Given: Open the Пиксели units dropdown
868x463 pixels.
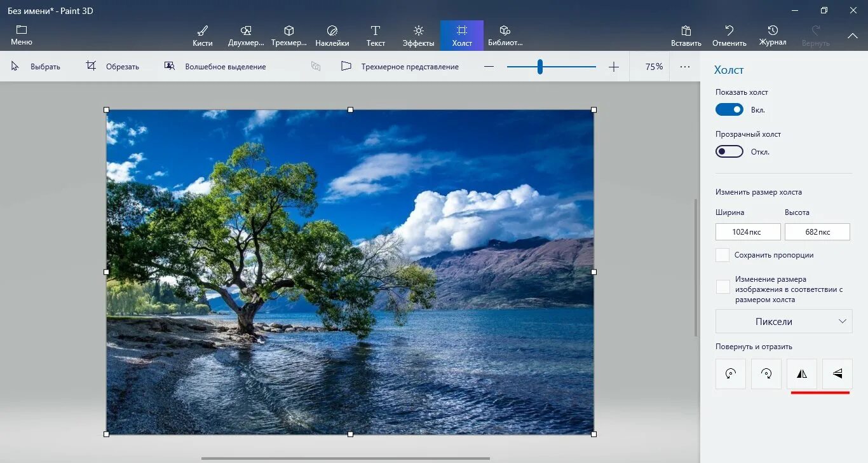Looking at the screenshot, I should pos(783,321).
